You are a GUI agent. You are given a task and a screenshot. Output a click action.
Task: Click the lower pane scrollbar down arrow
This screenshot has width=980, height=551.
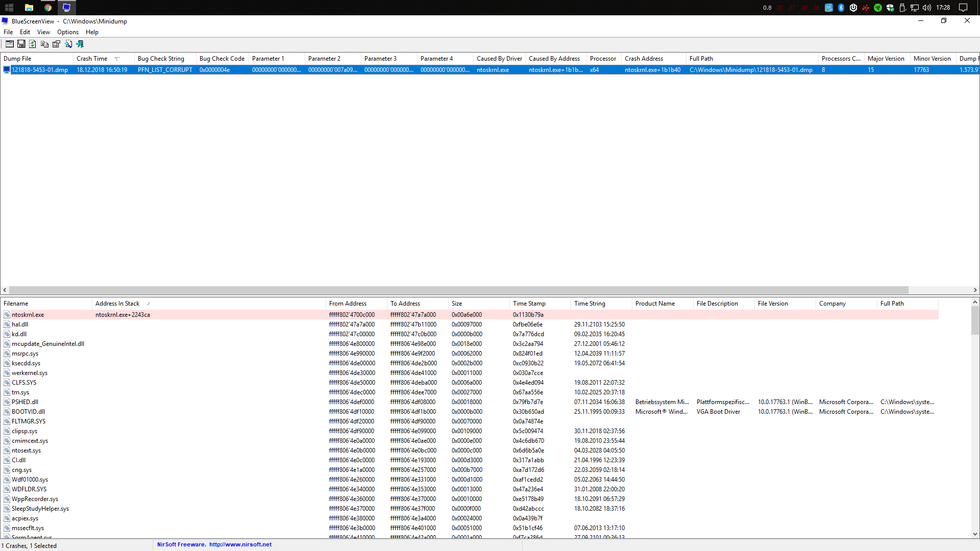[x=975, y=534]
